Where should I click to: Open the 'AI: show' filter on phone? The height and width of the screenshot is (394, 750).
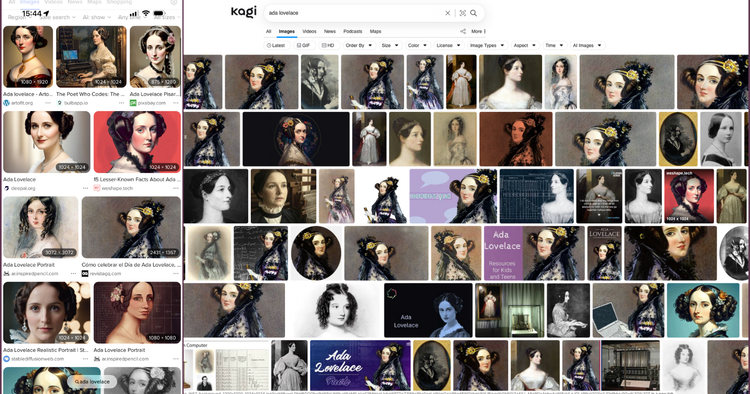97,17
